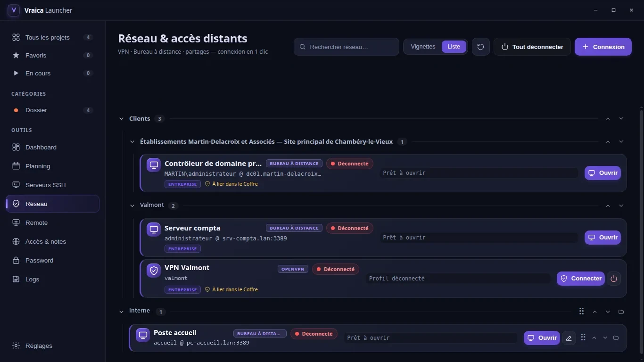Move Poste accueil entry up with chevron
The width and height of the screenshot is (644, 362).
point(594,337)
